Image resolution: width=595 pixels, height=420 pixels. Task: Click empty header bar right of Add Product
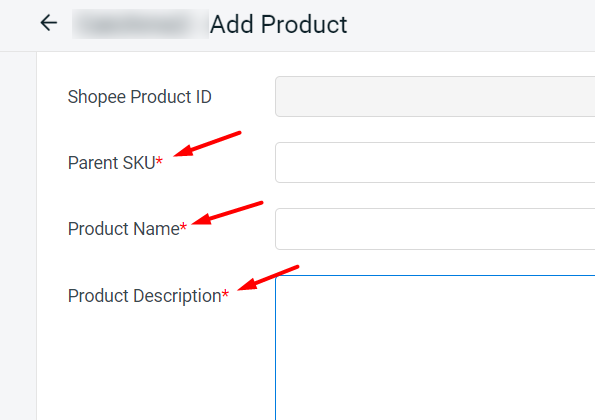(471, 25)
